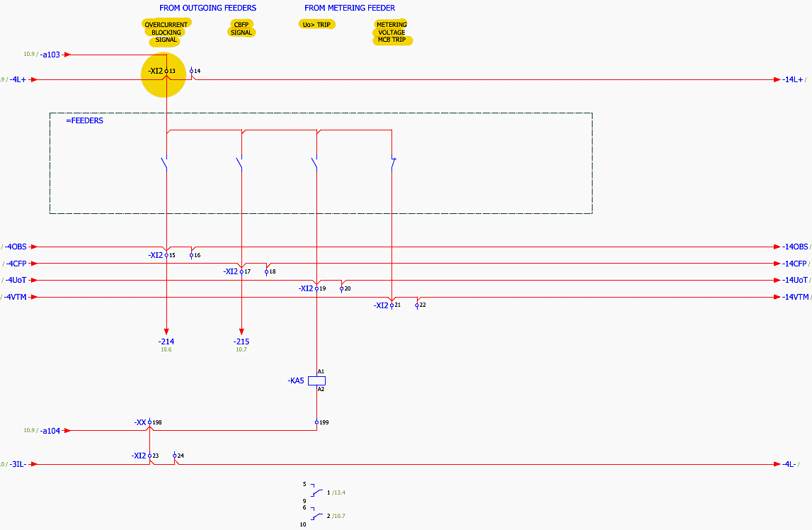Click the -XI2 terminal 21 node
The height and width of the screenshot is (530, 812).
coord(392,305)
